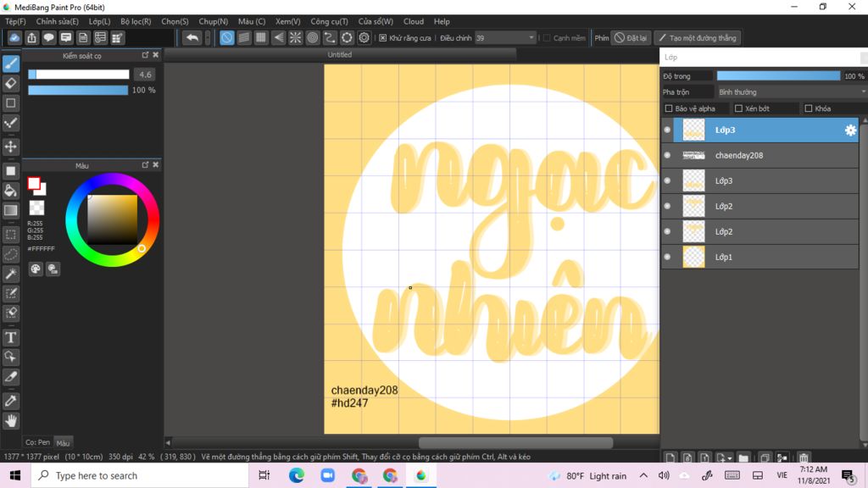Screen dimensions: 868x488
Task: Delete layer using trash icon
Action: click(x=804, y=457)
